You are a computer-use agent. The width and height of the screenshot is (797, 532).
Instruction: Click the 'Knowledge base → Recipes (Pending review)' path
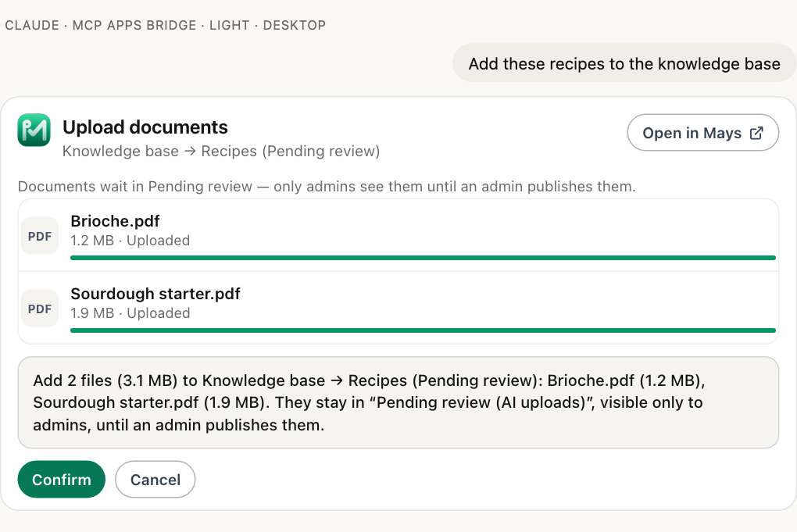pyautogui.click(x=221, y=151)
